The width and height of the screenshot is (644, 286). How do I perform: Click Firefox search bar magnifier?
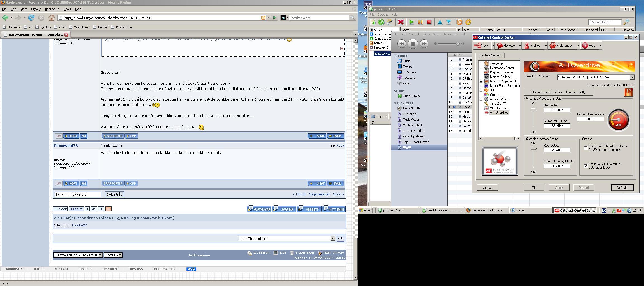(x=353, y=18)
